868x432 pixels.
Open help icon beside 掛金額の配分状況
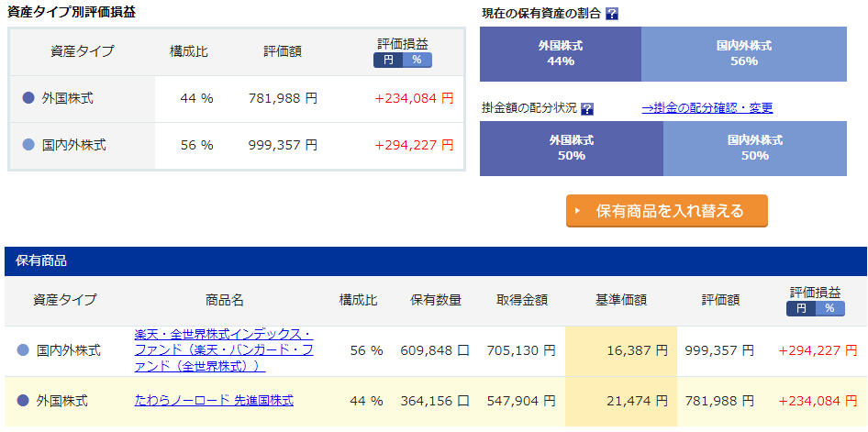click(x=587, y=108)
